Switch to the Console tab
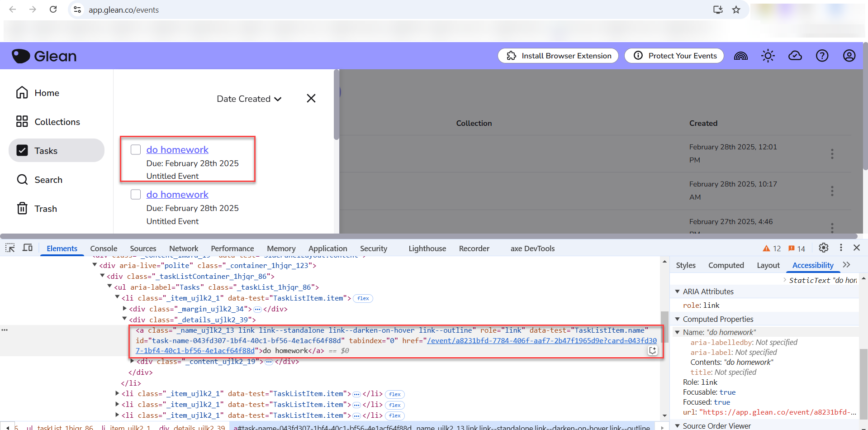 [x=104, y=248]
